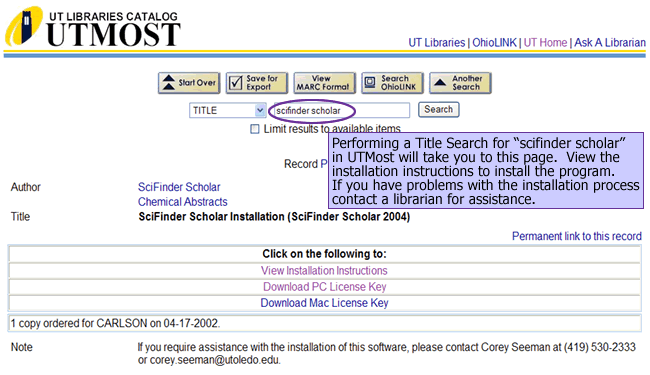This screenshot has height=375, width=650.
Task: Click Save for Export button
Action: tap(257, 83)
